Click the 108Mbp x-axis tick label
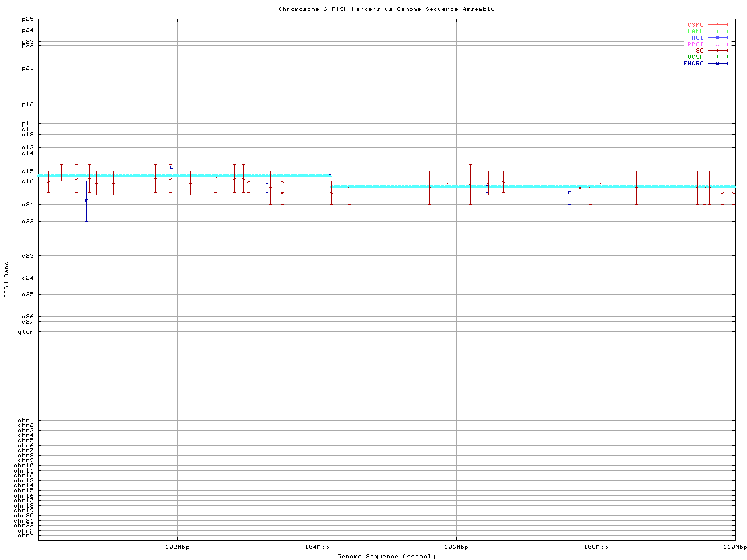Screen dimensions: 747x560 [596, 547]
